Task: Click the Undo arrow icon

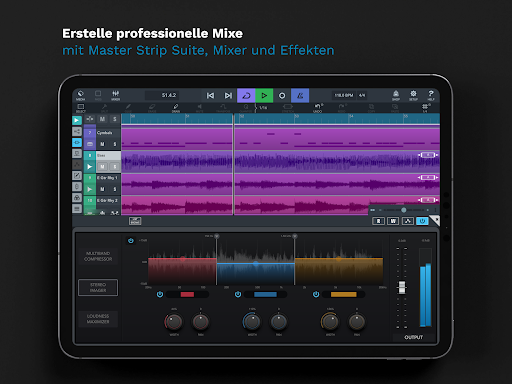Action: pyautogui.click(x=318, y=108)
